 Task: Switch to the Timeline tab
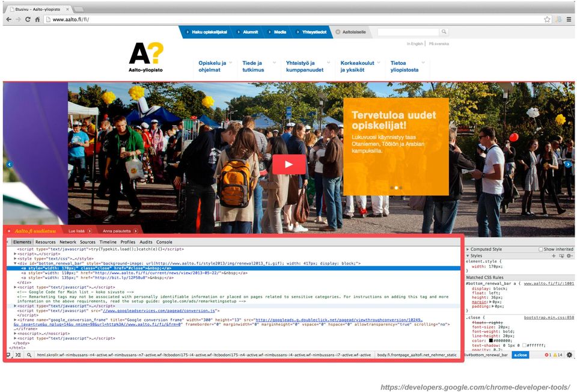point(108,242)
